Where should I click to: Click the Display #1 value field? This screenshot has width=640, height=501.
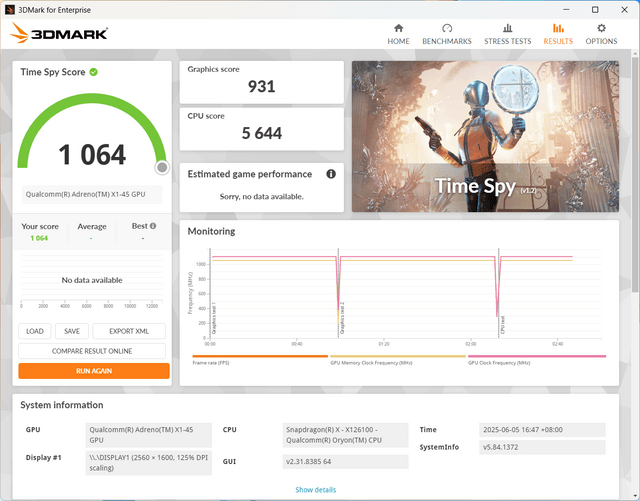(x=149, y=463)
